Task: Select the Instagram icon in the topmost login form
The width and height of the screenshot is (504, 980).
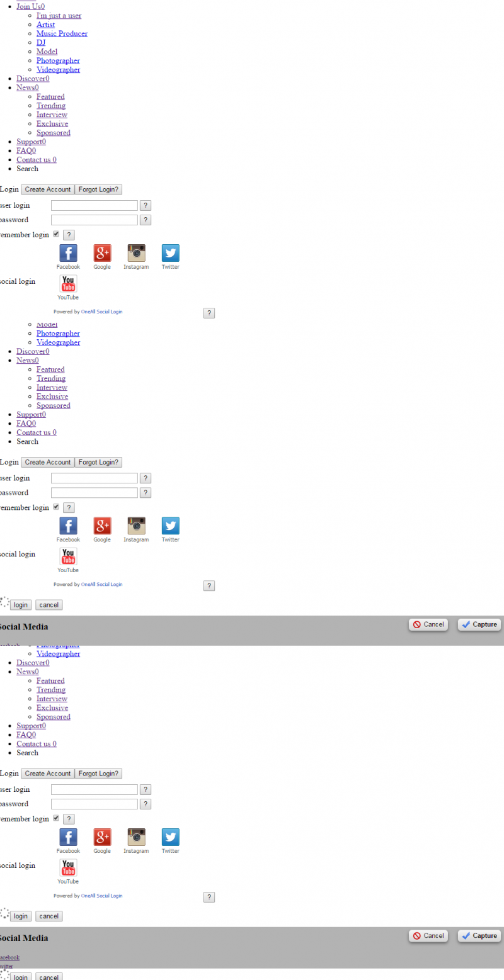Action: pos(136,253)
